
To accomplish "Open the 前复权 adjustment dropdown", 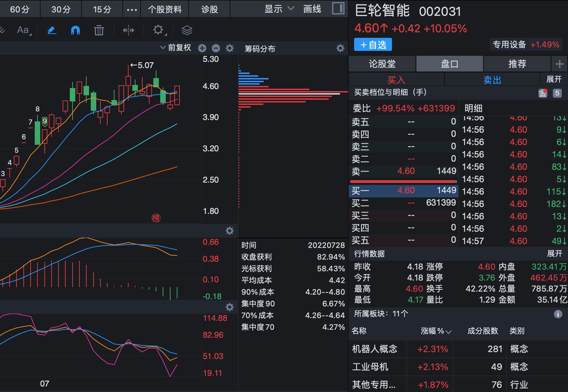I will pyautogui.click(x=176, y=48).
